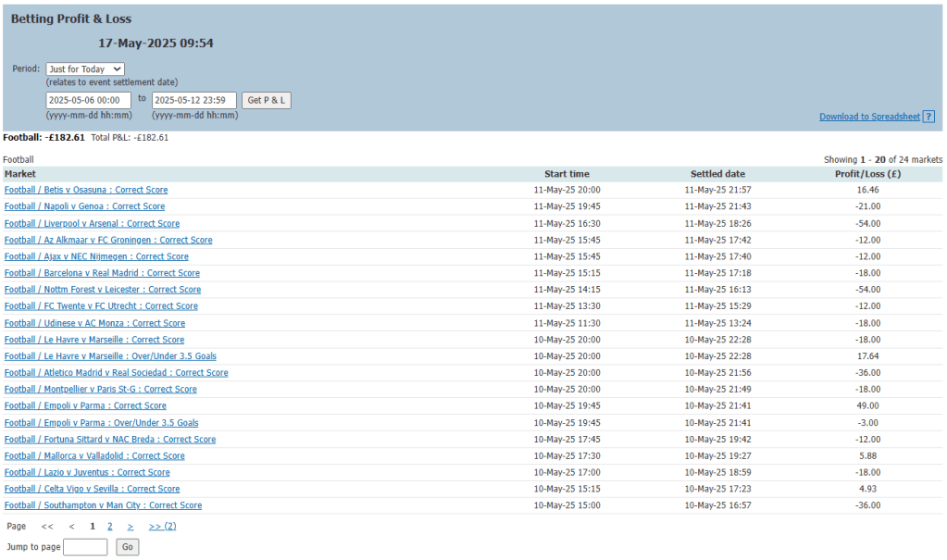Click the end date input field
The height and width of the screenshot is (560, 947).
tap(194, 100)
